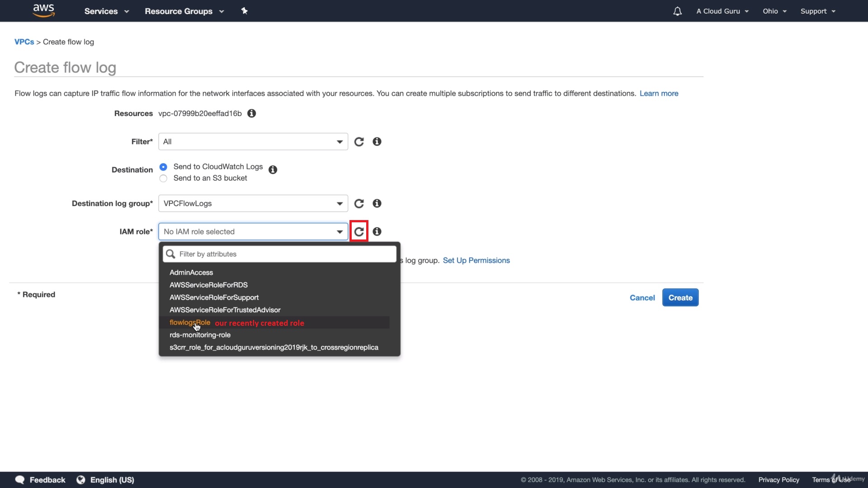This screenshot has height=488, width=868.
Task: Open the Set Up Permissions link
Action: point(476,261)
